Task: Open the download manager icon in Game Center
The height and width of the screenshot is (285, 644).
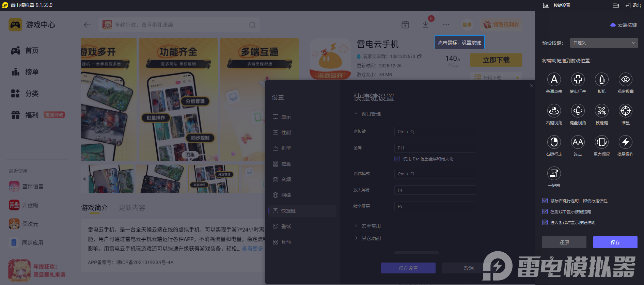Action: tap(425, 25)
